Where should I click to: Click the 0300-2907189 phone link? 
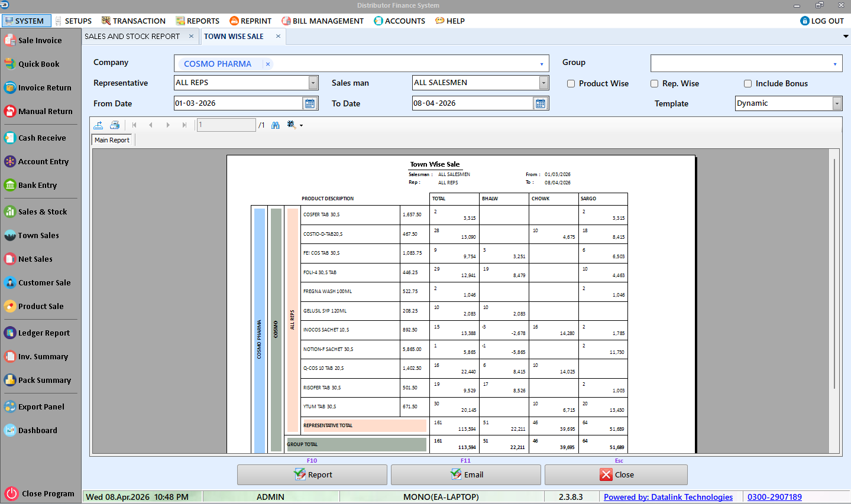tap(775, 497)
